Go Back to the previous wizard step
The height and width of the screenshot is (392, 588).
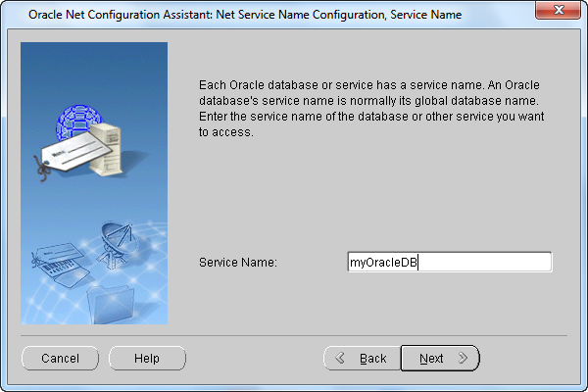(x=363, y=359)
